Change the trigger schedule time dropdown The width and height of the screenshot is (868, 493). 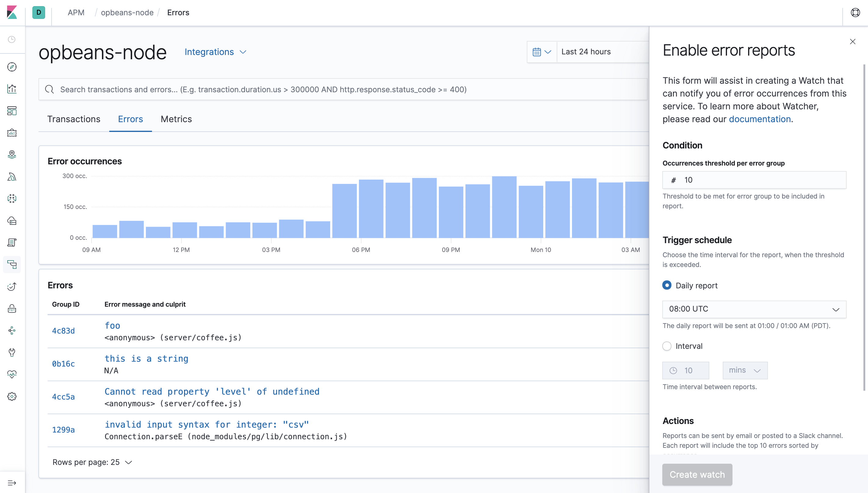click(754, 309)
